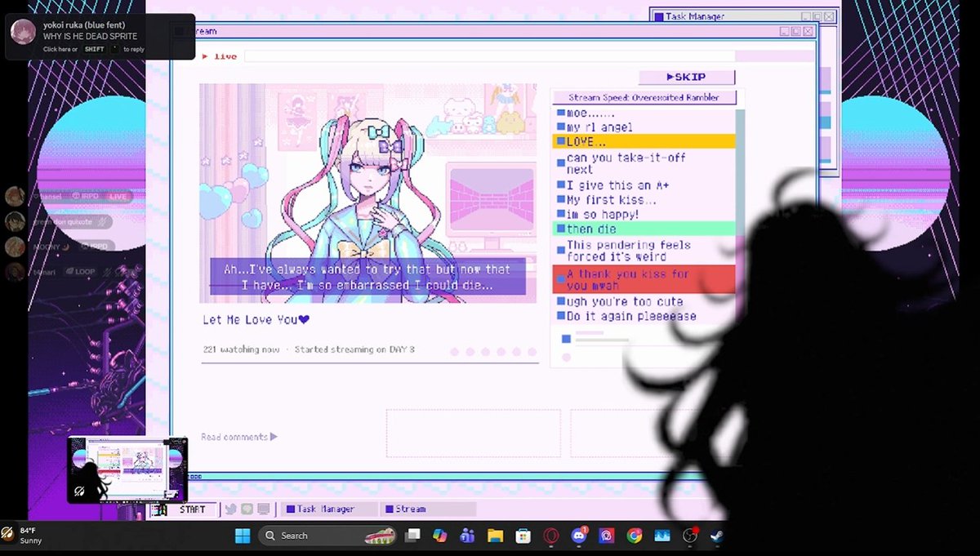Click the Stream Speed: Overexcited Rambler bar
This screenshot has height=556, width=980.
click(644, 97)
